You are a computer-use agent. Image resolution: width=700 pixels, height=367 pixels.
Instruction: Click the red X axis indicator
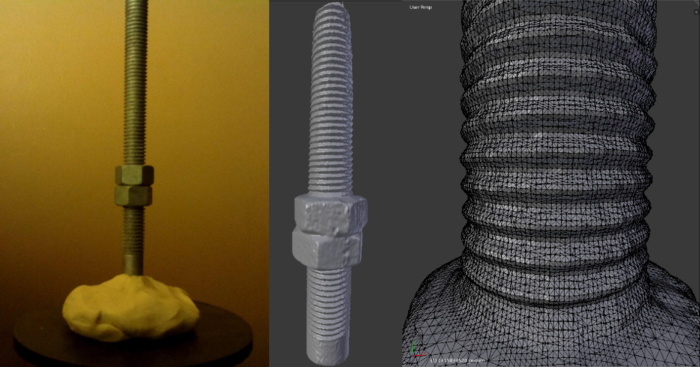[421, 355]
